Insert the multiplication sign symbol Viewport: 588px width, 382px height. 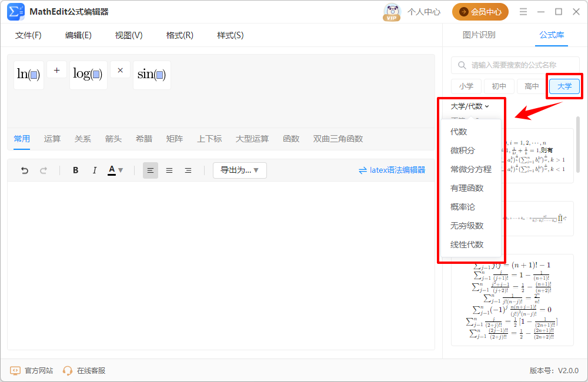(121, 70)
